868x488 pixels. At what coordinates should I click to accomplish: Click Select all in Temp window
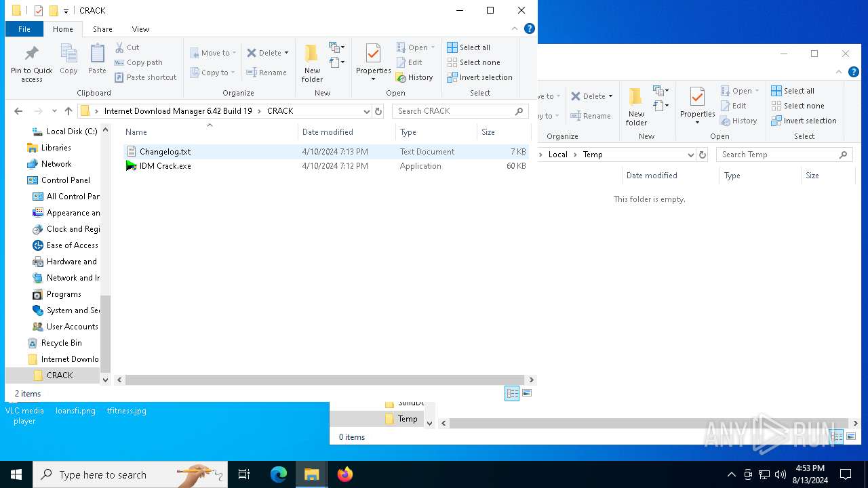[792, 91]
